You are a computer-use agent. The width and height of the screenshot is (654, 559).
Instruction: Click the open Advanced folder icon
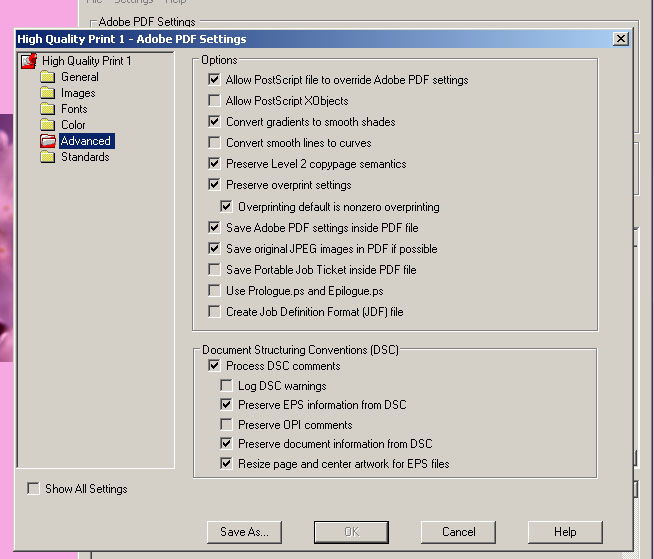coord(48,141)
